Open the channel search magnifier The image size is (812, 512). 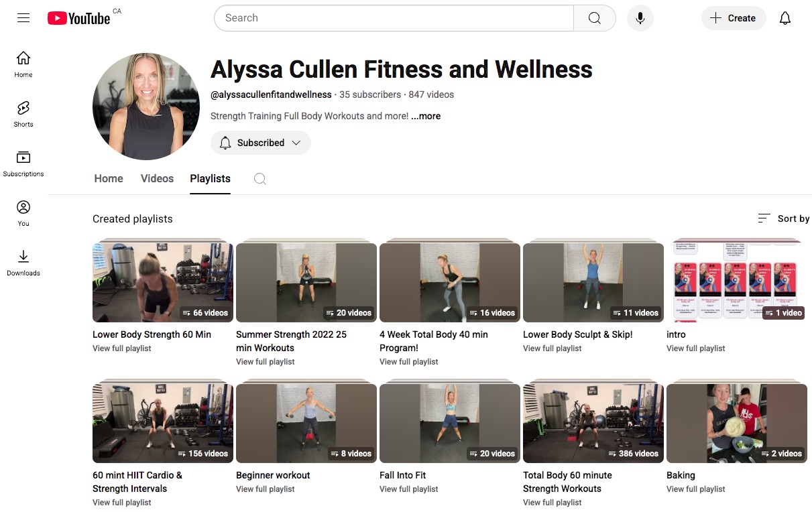[259, 179]
